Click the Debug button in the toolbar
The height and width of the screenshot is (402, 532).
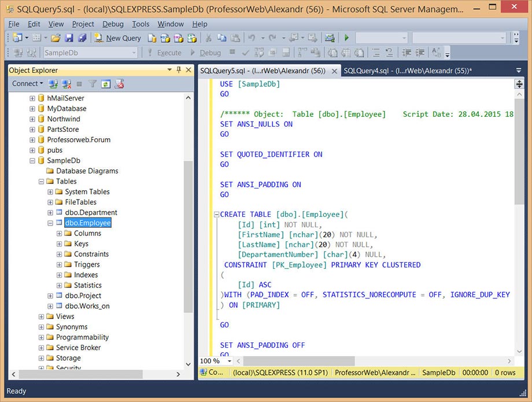206,53
